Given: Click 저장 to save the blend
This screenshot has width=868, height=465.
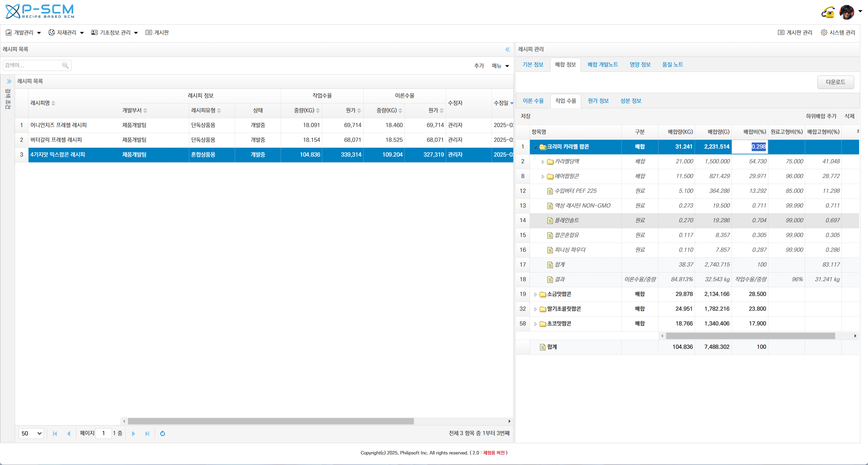Looking at the screenshot, I should point(525,116).
